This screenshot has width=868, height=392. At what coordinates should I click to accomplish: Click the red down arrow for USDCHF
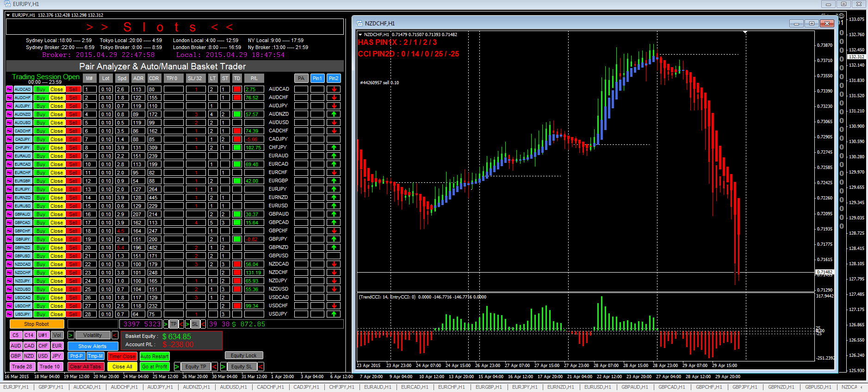pyautogui.click(x=334, y=306)
